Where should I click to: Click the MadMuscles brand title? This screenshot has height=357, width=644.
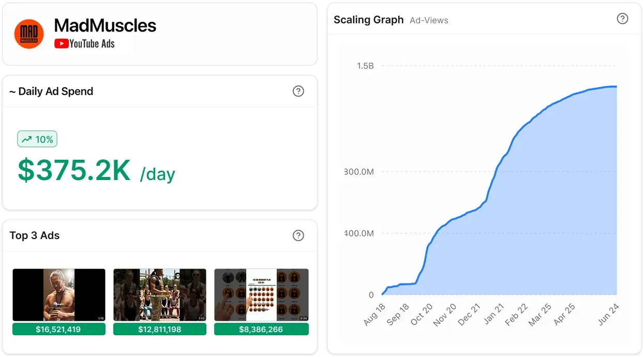[105, 26]
